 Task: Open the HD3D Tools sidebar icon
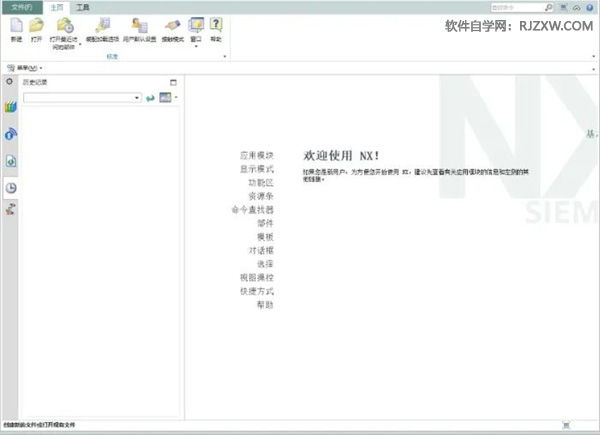(x=11, y=134)
